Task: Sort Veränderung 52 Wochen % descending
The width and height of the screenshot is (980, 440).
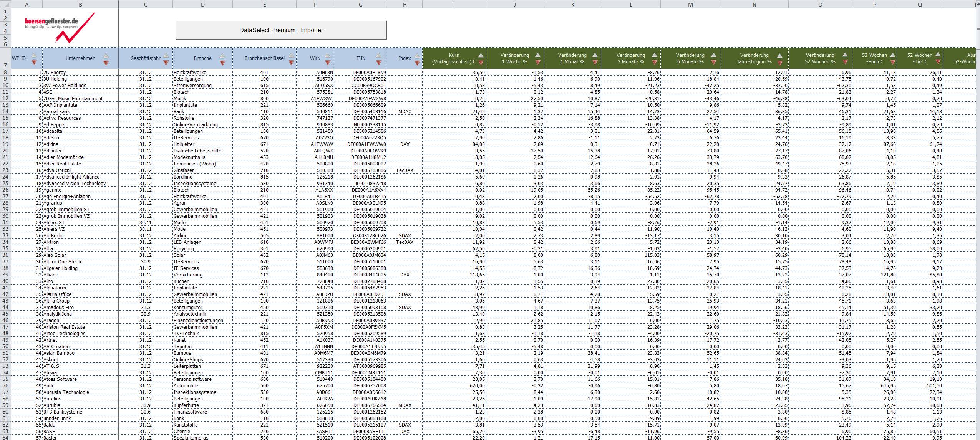Action: (x=845, y=62)
